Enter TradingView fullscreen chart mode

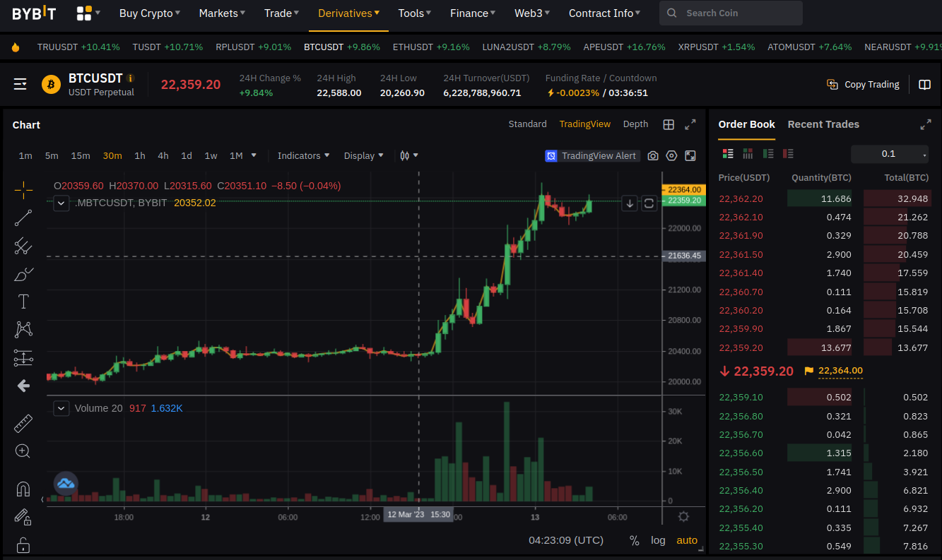pyautogui.click(x=690, y=155)
